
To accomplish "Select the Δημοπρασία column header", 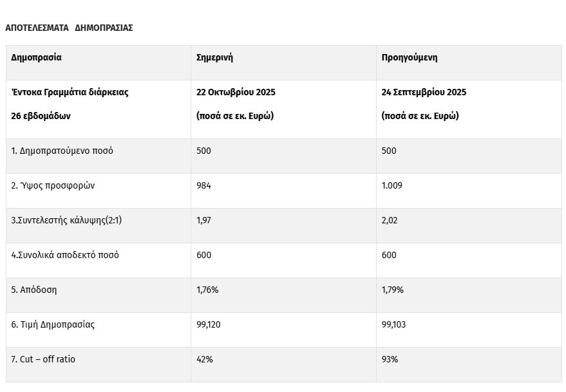I will [37, 57].
